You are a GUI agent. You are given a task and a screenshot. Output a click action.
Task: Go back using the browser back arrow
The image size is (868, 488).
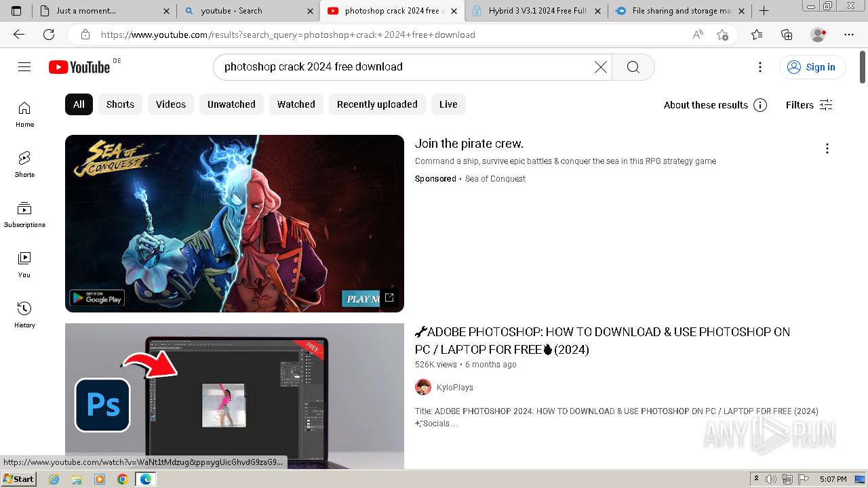[18, 35]
